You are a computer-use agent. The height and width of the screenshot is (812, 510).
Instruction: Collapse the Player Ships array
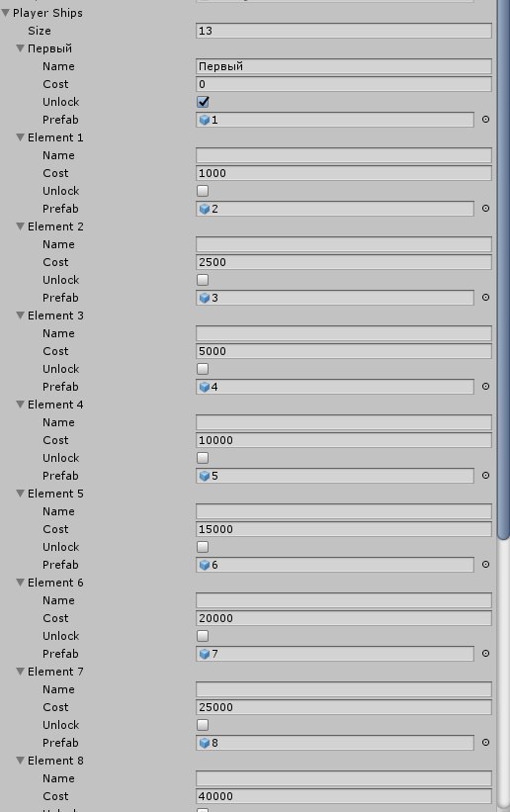click(x=5, y=13)
